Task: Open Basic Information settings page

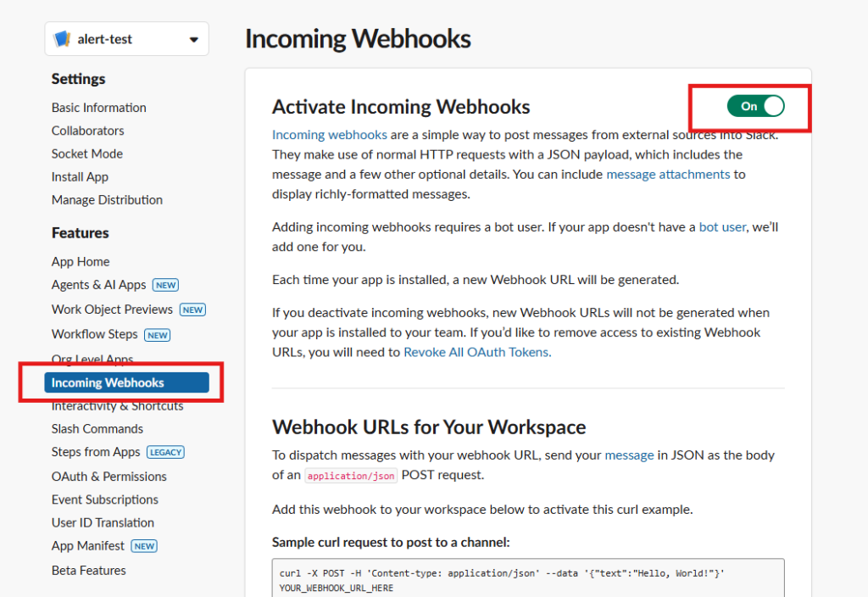Action: pyautogui.click(x=98, y=108)
